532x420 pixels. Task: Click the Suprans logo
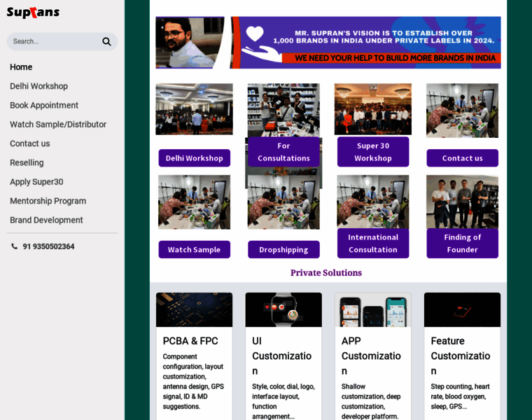33,13
